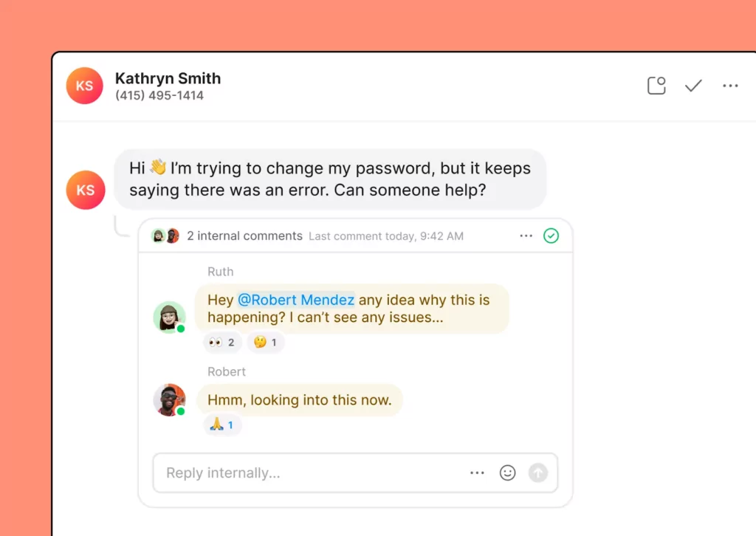Click Ruth's avatar in the thread
The width and height of the screenshot is (756, 536).
click(169, 317)
